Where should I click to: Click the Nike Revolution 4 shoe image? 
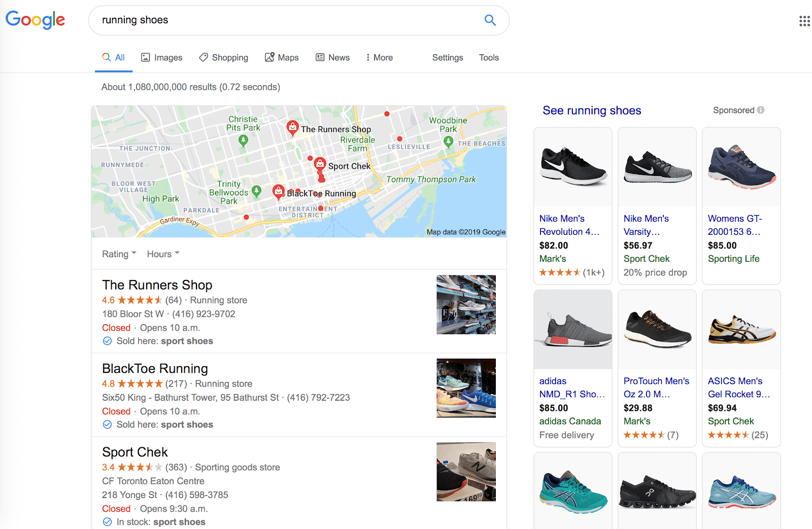(573, 166)
